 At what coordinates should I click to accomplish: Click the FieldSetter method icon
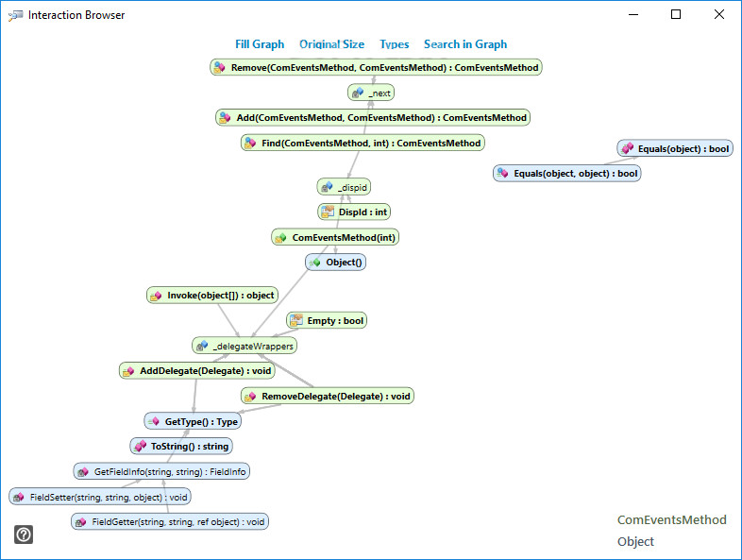point(19,497)
